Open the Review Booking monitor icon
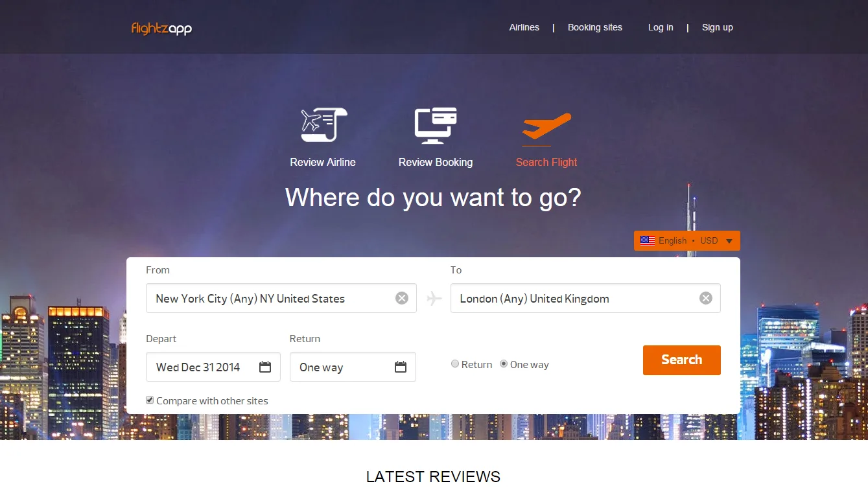 coord(436,125)
